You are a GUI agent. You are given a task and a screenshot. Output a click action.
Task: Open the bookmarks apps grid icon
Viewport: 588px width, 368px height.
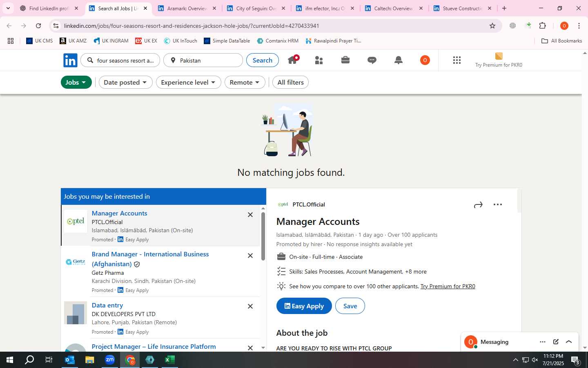[11, 41]
